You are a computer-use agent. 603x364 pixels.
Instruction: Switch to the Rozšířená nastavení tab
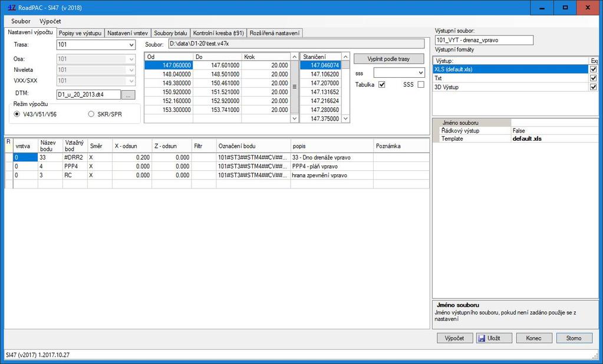[275, 33]
